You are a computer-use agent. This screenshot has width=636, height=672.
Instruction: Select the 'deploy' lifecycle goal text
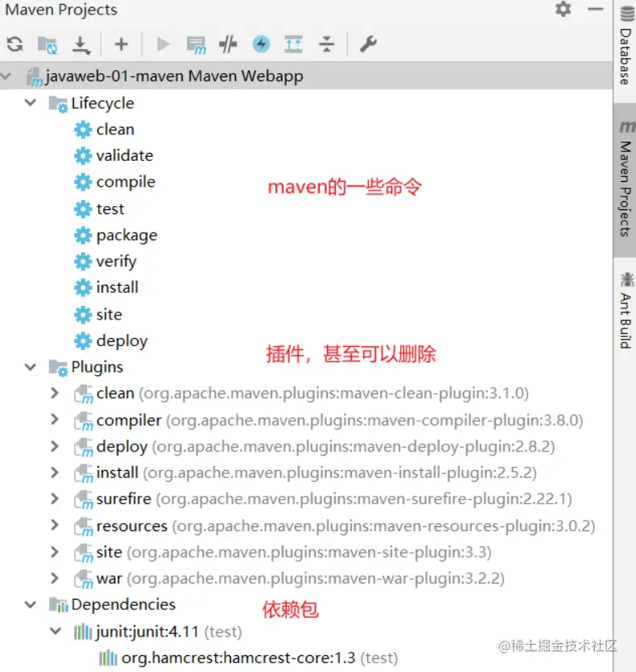[x=122, y=341]
